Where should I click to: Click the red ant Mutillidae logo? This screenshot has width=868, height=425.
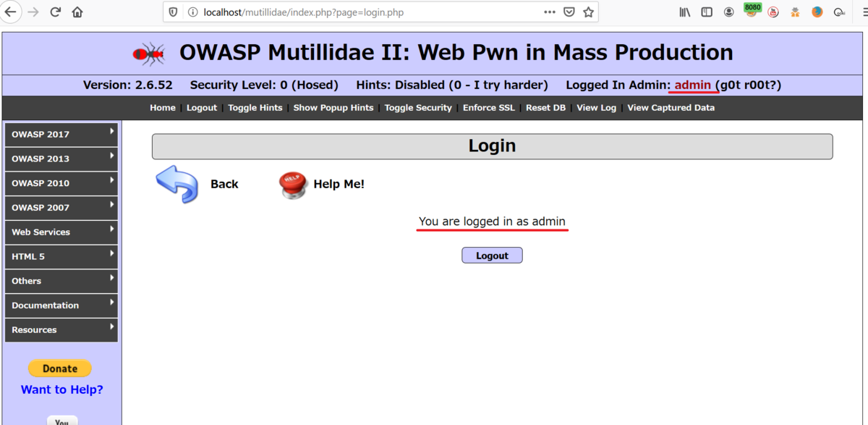point(150,53)
